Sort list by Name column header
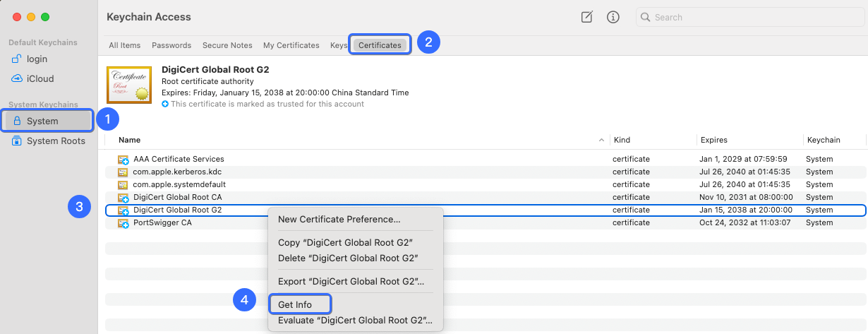This screenshot has height=334, width=868. click(x=129, y=140)
